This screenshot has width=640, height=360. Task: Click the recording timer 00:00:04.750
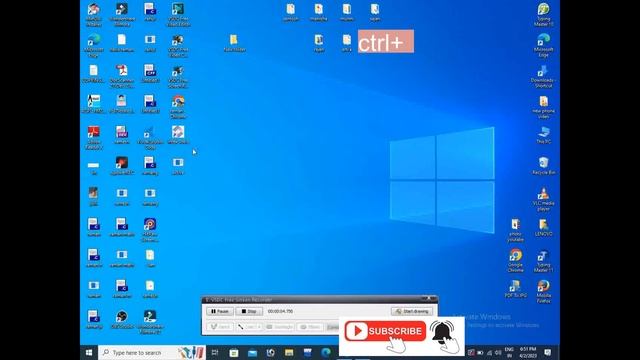click(x=280, y=311)
